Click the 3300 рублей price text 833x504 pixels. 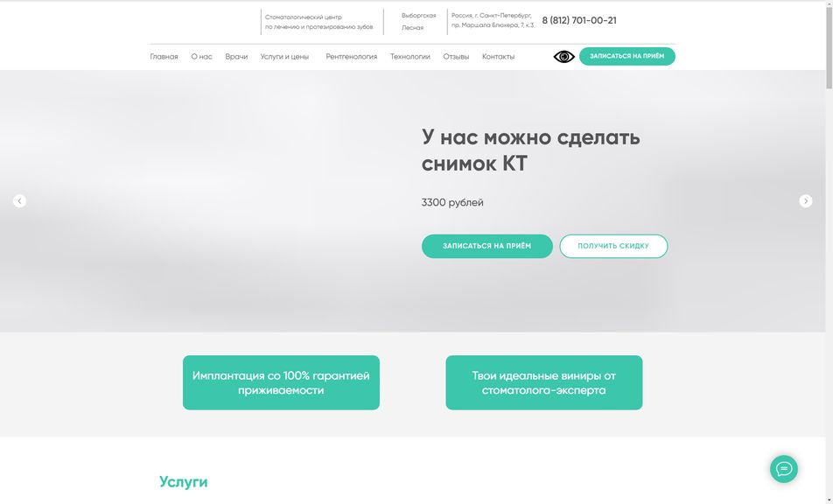[452, 202]
